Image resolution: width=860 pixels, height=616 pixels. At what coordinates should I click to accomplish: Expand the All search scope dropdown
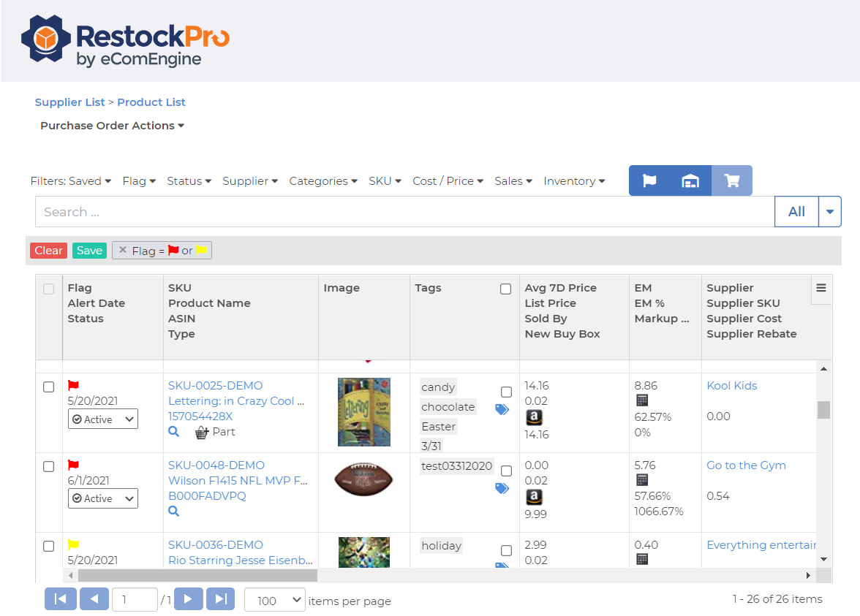(829, 212)
